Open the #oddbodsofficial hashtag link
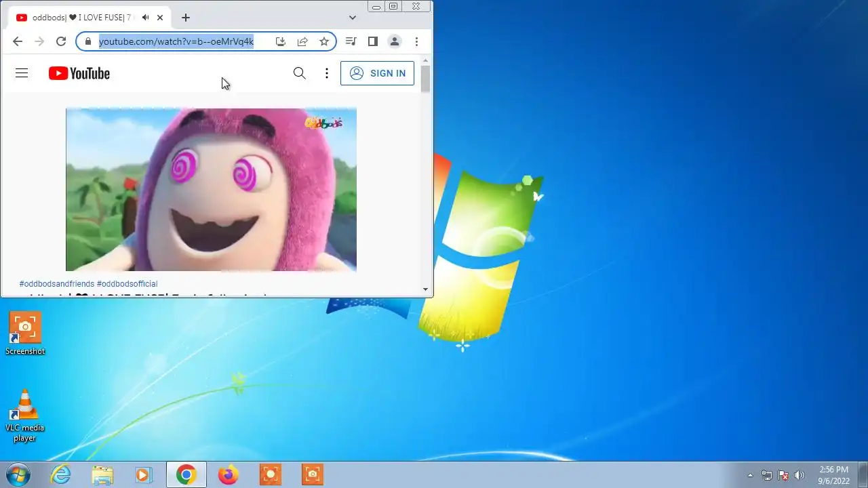The image size is (868, 488). 127,284
